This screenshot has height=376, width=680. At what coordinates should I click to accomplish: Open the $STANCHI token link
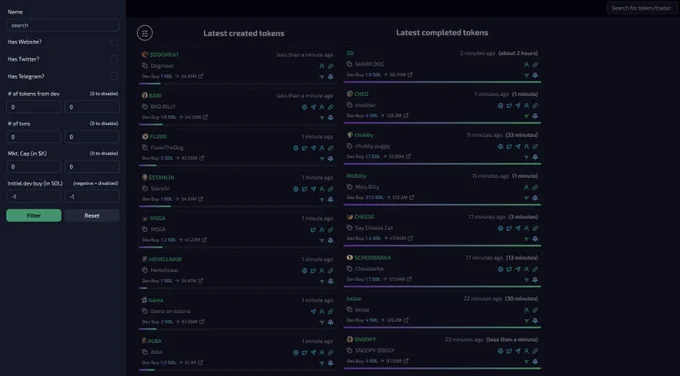coord(161,177)
